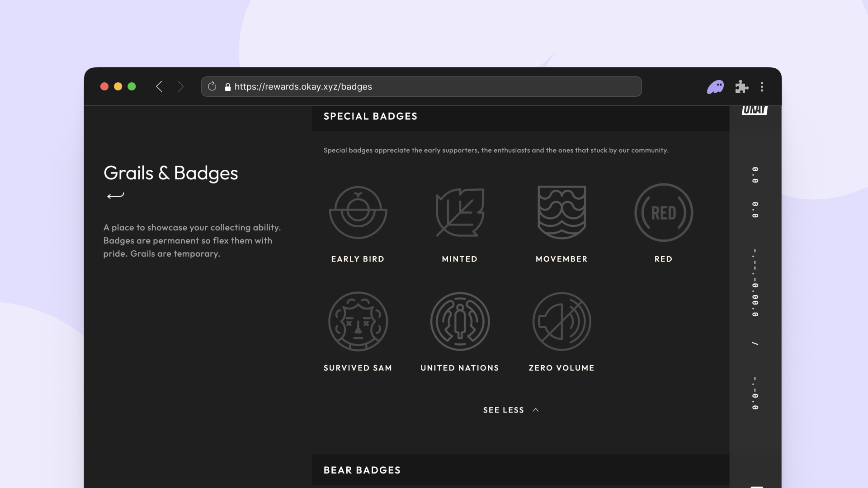Click the return arrow under Grails & Badges
Image resolution: width=868 pixels, height=488 pixels.
[115, 196]
